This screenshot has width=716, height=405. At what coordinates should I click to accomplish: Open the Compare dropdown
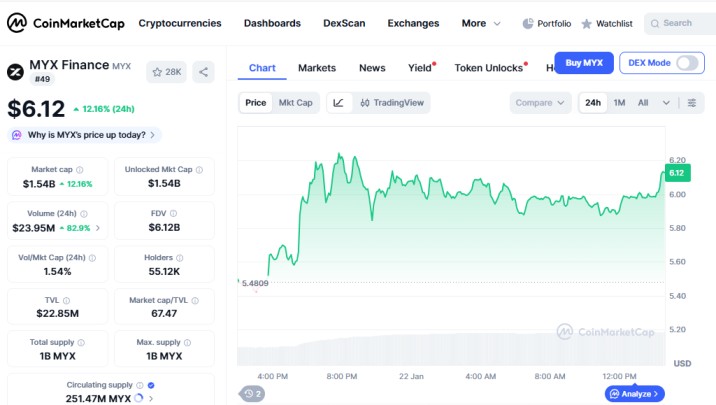pyautogui.click(x=540, y=103)
